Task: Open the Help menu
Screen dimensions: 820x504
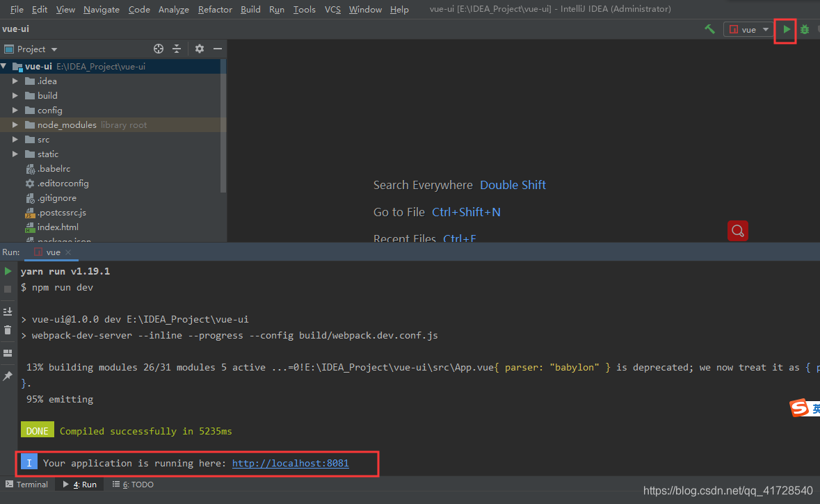Action: click(x=399, y=10)
